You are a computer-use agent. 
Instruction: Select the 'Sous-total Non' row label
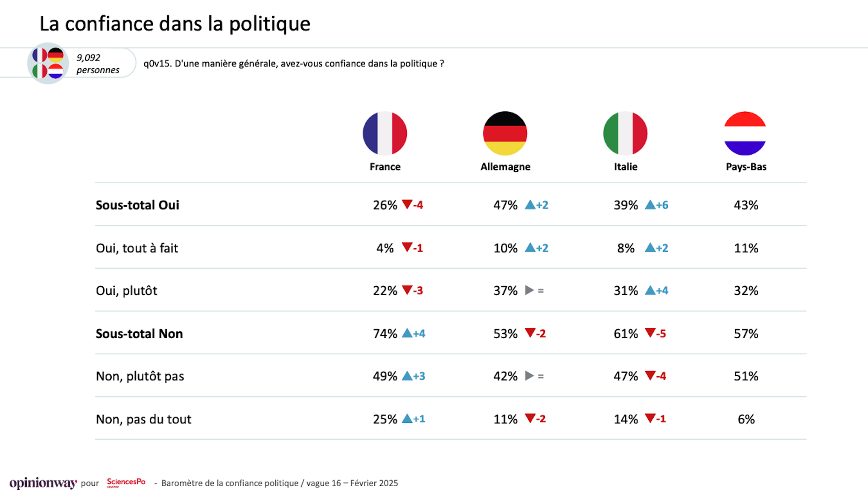point(139,334)
